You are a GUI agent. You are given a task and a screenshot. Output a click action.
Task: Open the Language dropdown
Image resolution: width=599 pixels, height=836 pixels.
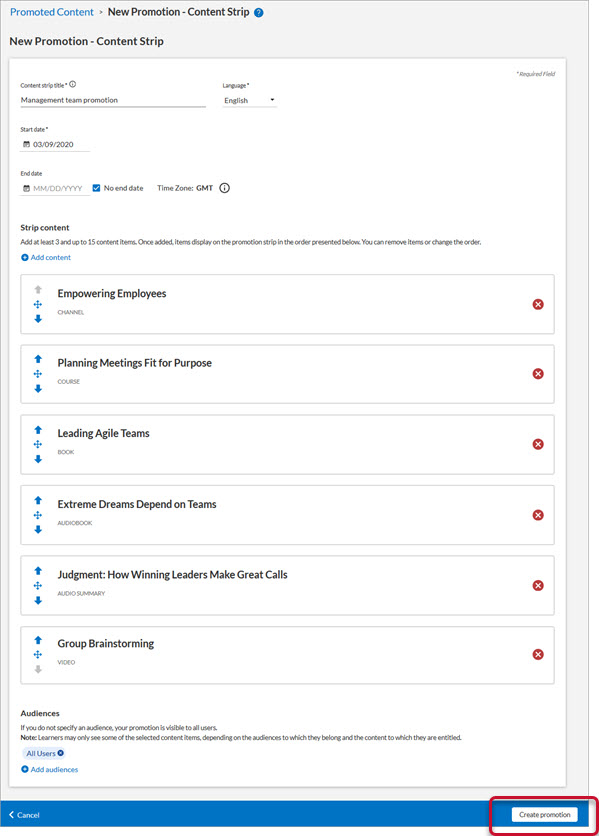tap(250, 100)
